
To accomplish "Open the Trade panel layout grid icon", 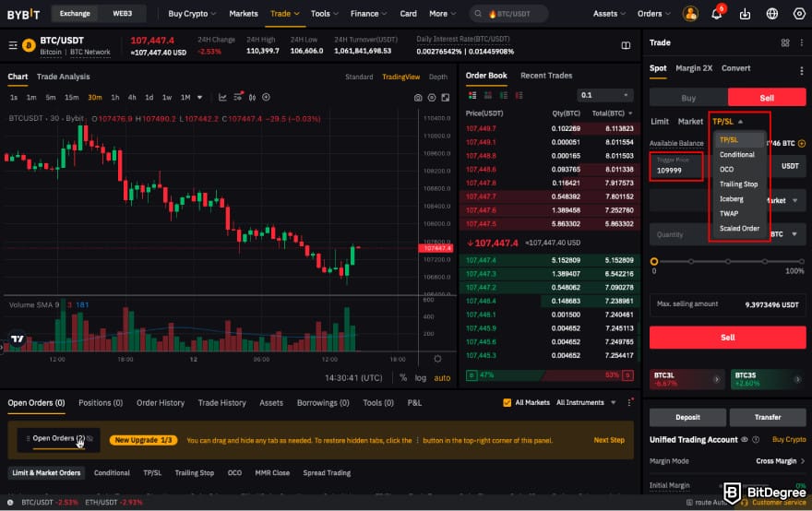I will click(785, 43).
